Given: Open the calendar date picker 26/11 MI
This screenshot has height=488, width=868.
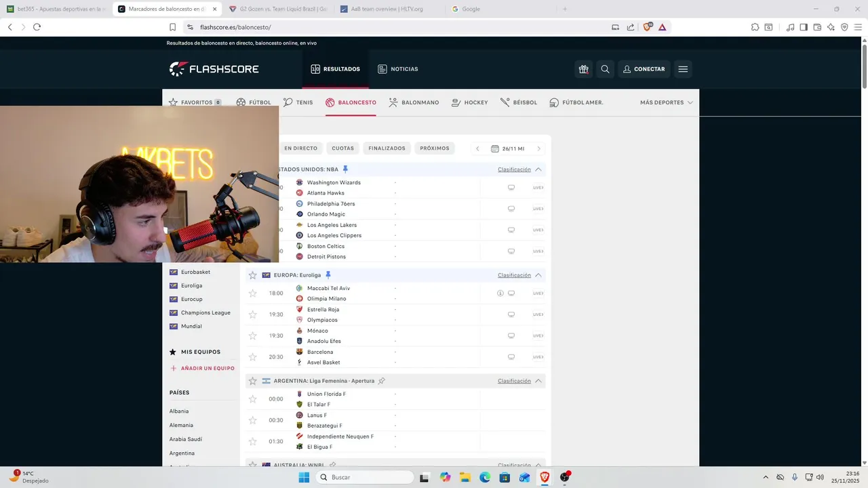Looking at the screenshot, I should click(508, 148).
